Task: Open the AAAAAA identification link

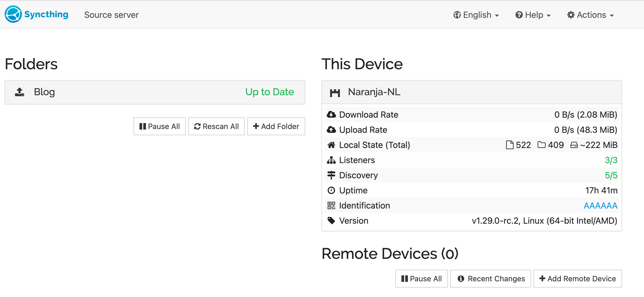Action: 600,206
